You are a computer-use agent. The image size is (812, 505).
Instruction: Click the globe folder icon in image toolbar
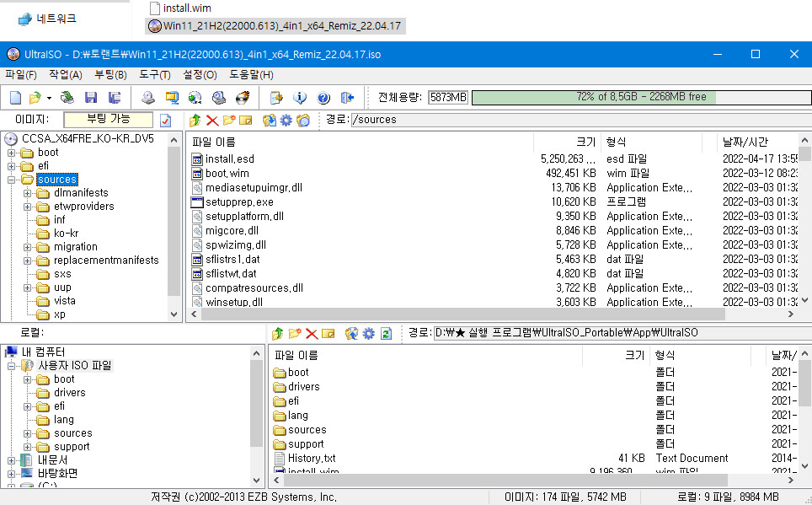(303, 121)
